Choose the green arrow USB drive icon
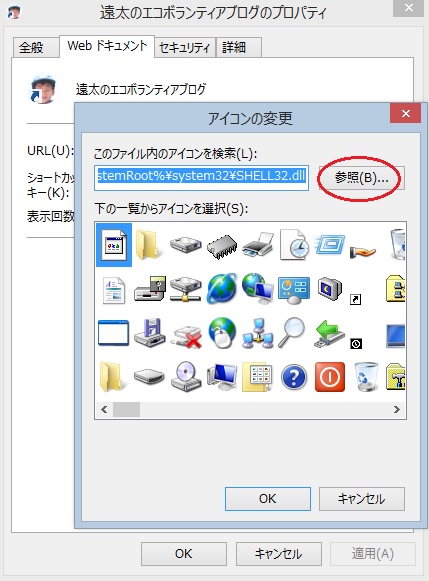 (x=329, y=333)
